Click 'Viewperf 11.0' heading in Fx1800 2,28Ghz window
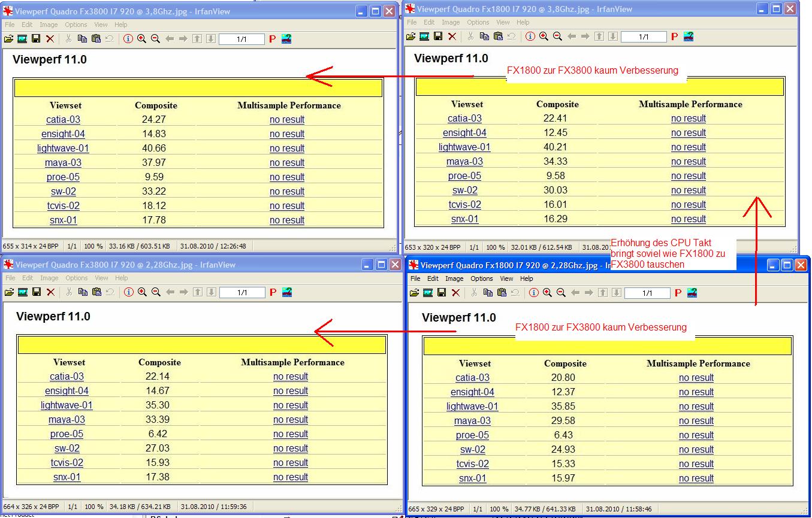Viewport: 812px width, 518px height. [459, 317]
